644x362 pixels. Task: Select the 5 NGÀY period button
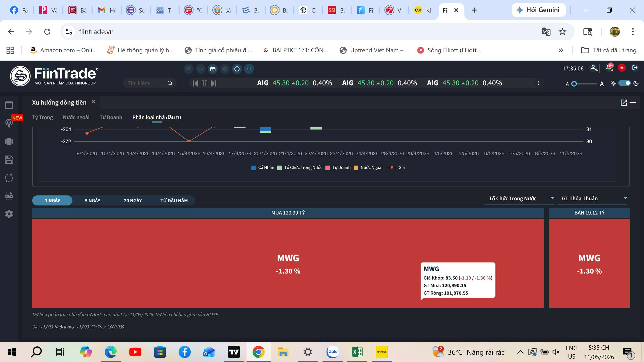pyautogui.click(x=93, y=201)
